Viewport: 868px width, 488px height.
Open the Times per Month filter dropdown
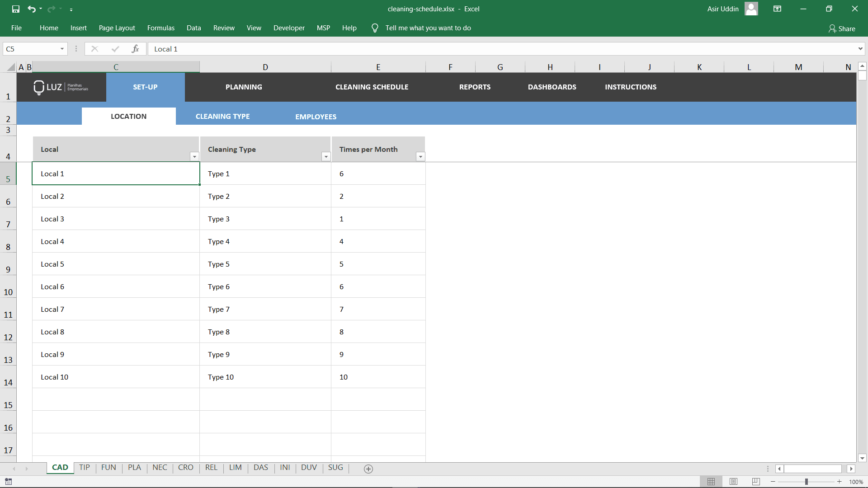[420, 156]
